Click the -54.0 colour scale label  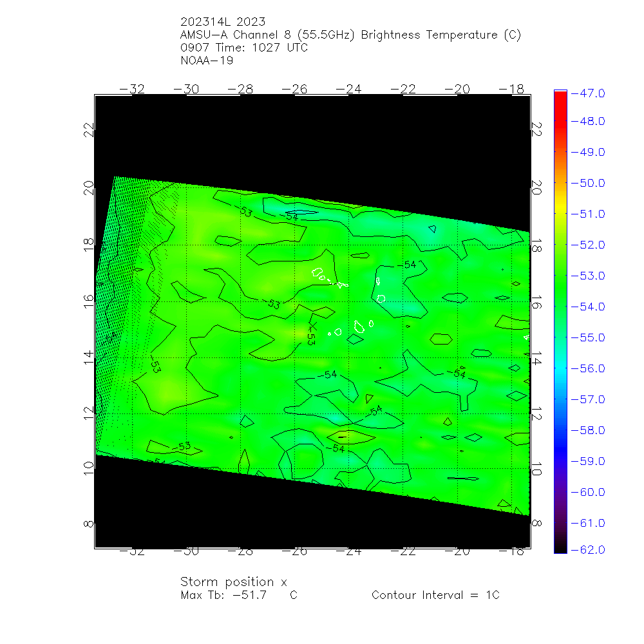[588, 307]
